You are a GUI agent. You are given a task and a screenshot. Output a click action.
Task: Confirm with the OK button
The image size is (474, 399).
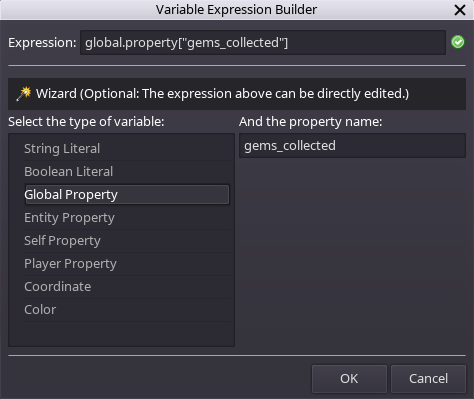[x=349, y=379]
